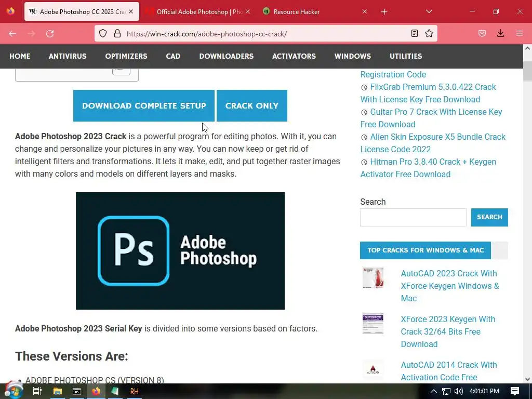Open the HOME nav menu item
This screenshot has width=532, height=399.
pyautogui.click(x=20, y=56)
